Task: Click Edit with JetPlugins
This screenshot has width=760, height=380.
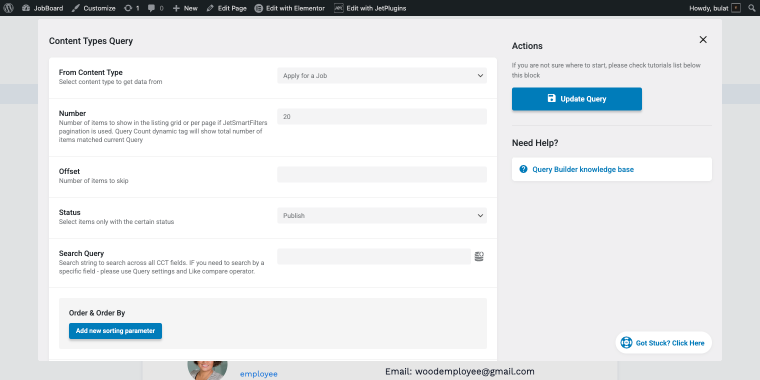Action: click(370, 8)
